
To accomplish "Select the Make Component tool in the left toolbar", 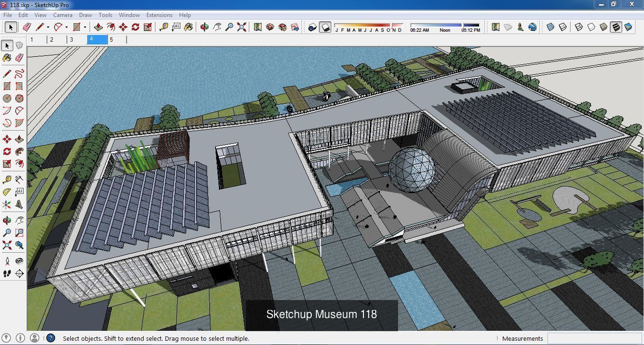I will tap(19, 45).
